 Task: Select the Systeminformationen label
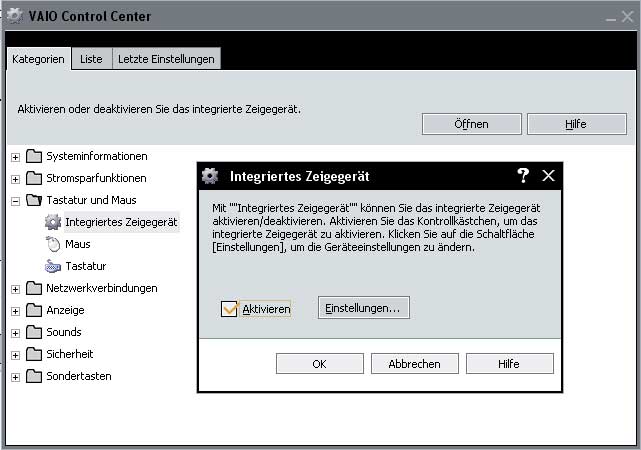click(97, 156)
